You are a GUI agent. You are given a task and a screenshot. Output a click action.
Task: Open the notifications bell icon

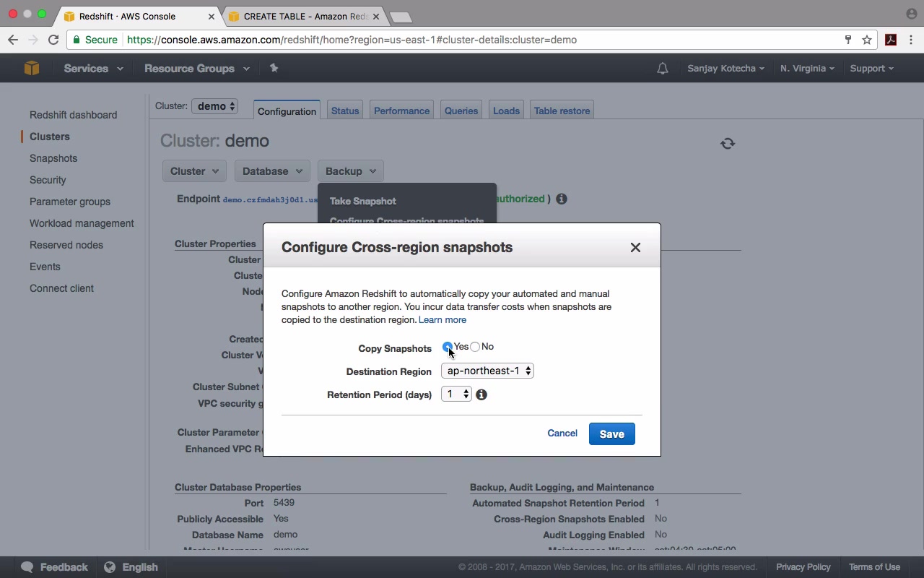point(662,69)
